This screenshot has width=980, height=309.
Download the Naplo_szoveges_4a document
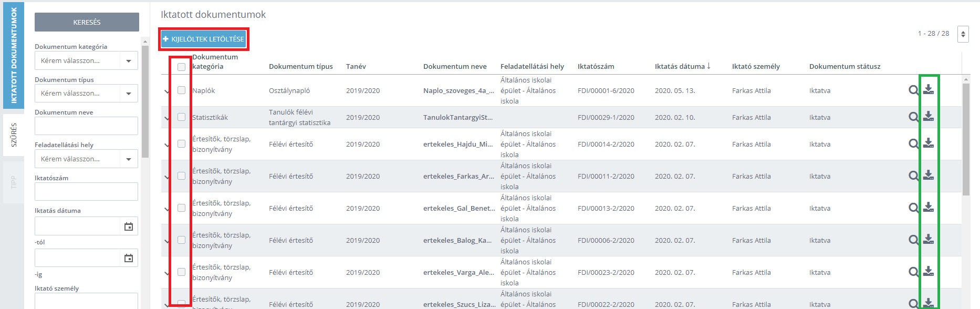click(x=929, y=89)
